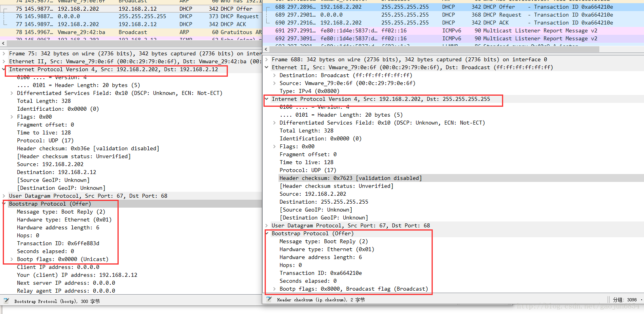This screenshot has height=314, width=644.
Task: Select Time to live: 128 in Frame 75 pane
Action: click(x=44, y=132)
